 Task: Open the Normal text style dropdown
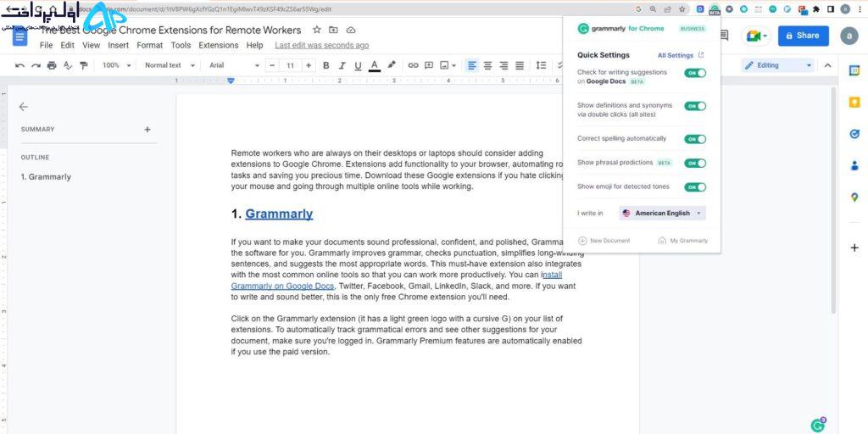(x=170, y=65)
